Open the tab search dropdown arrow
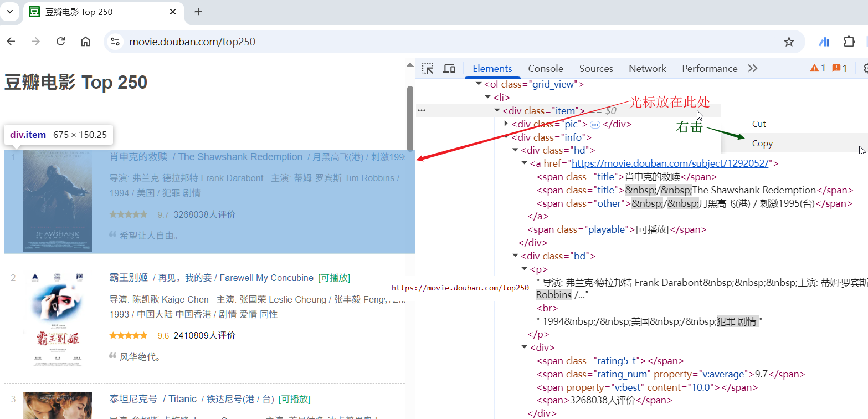Image resolution: width=868 pixels, height=419 pixels. [10, 12]
